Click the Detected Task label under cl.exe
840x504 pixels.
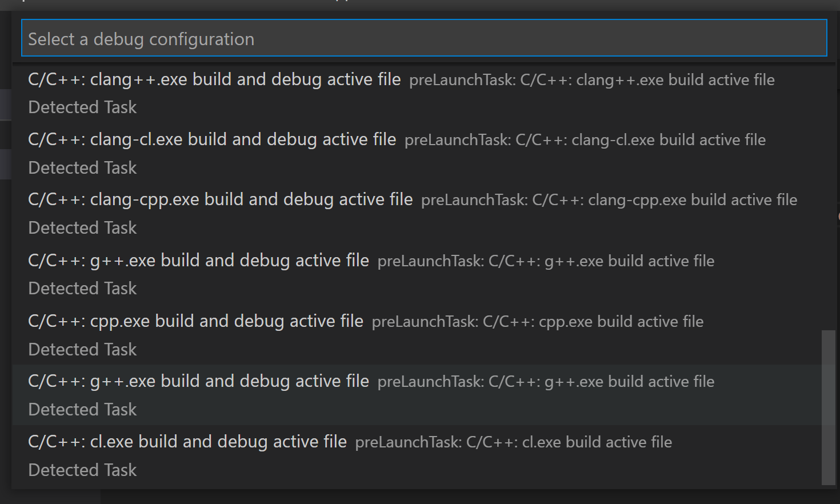pos(82,469)
